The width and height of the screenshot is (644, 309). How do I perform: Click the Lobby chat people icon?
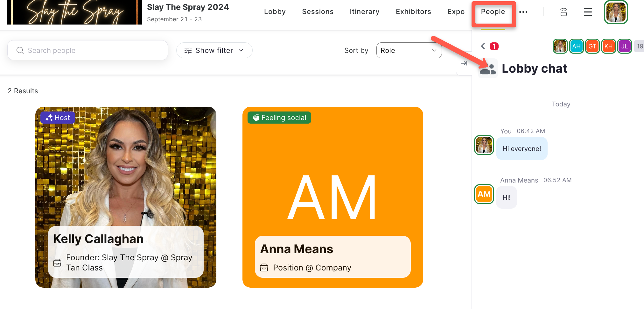488,68
